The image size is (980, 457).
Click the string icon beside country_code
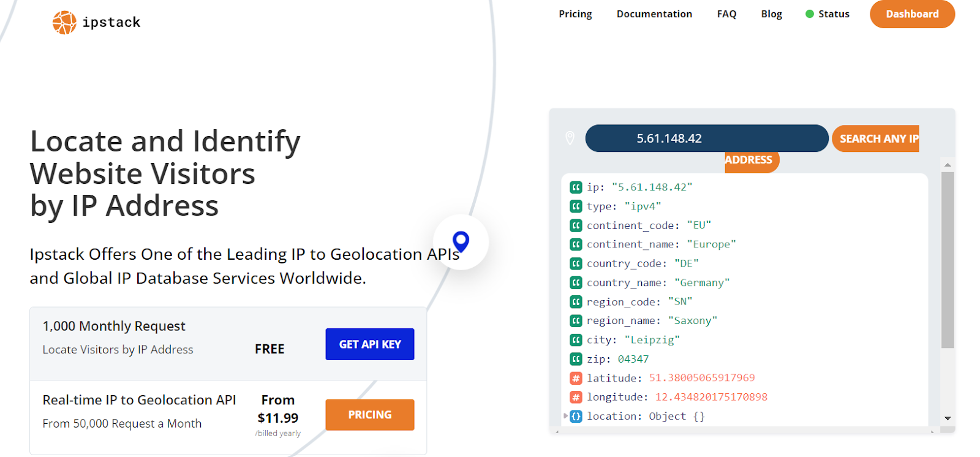click(x=576, y=263)
